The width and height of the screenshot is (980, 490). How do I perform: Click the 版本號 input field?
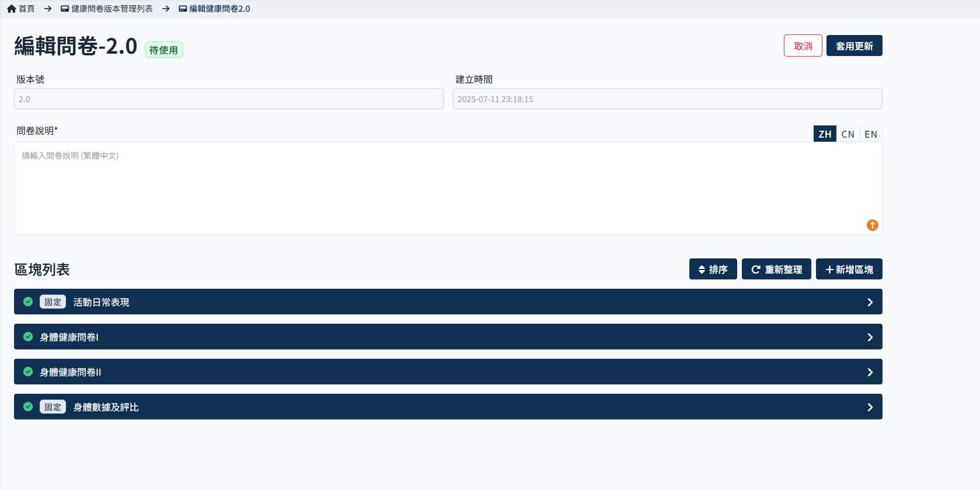229,99
